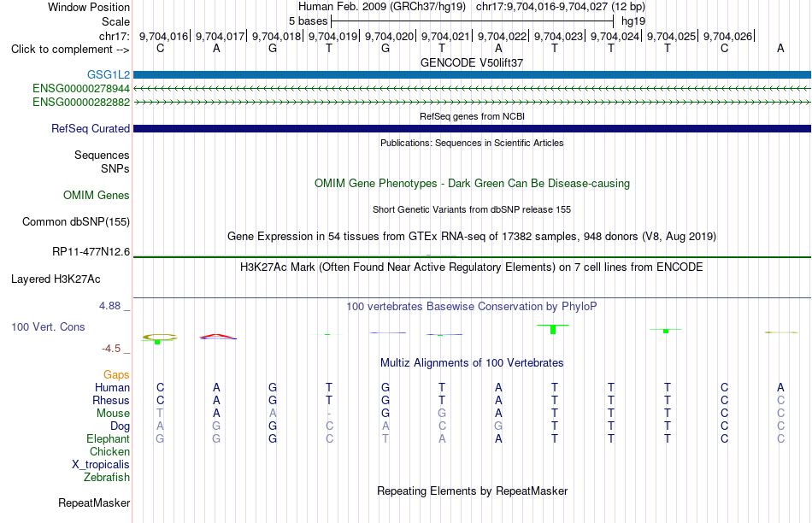Click coordinate label 9,704,026 on the ruler
This screenshot has width=812, height=523.
click(x=727, y=36)
